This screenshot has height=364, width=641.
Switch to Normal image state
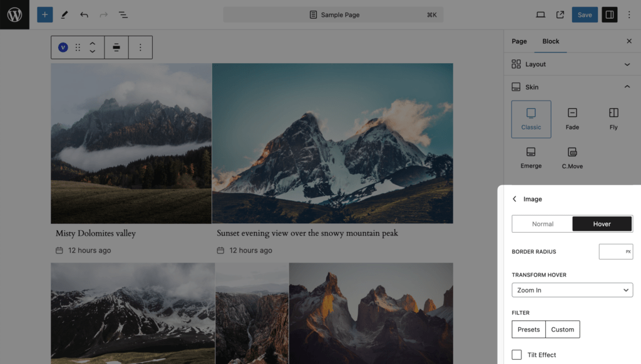[x=542, y=224]
